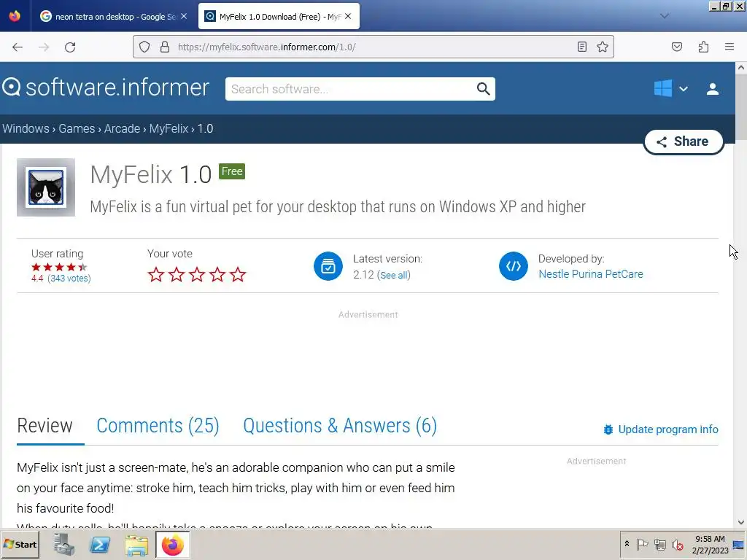Image resolution: width=747 pixels, height=560 pixels.
Task: Launch PowerShell from the taskbar
Action: 100,545
